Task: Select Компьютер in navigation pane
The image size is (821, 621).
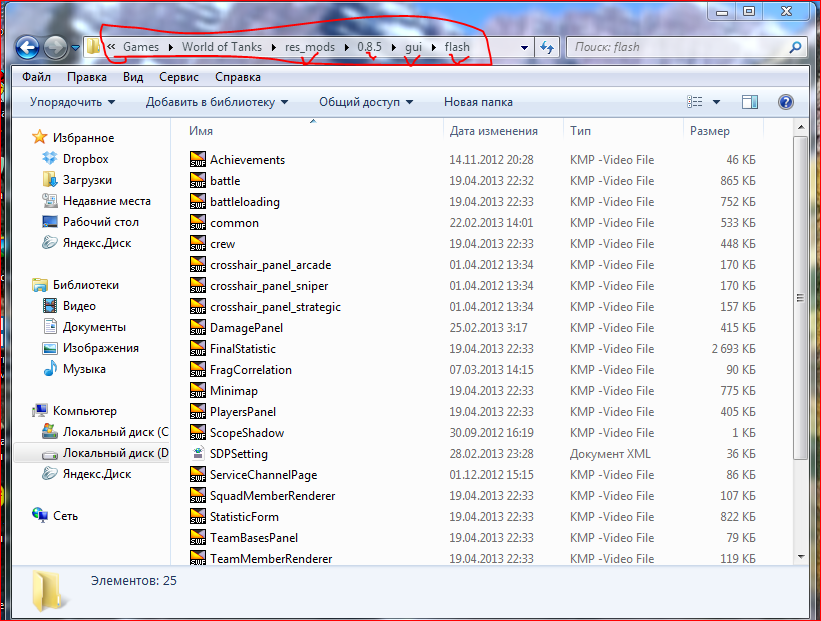Action: pos(84,411)
